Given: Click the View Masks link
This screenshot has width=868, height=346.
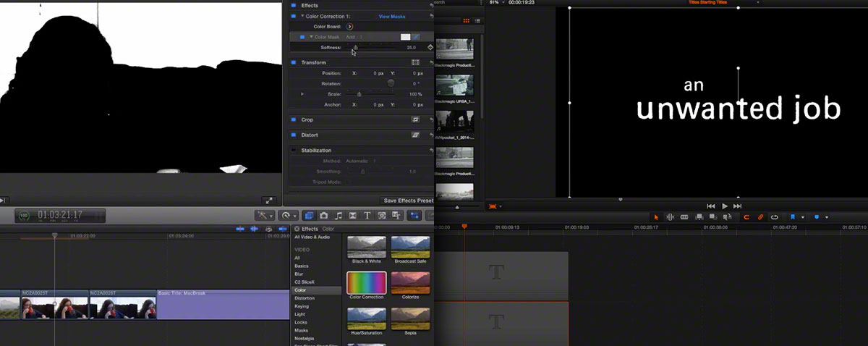Looking at the screenshot, I should pos(392,16).
